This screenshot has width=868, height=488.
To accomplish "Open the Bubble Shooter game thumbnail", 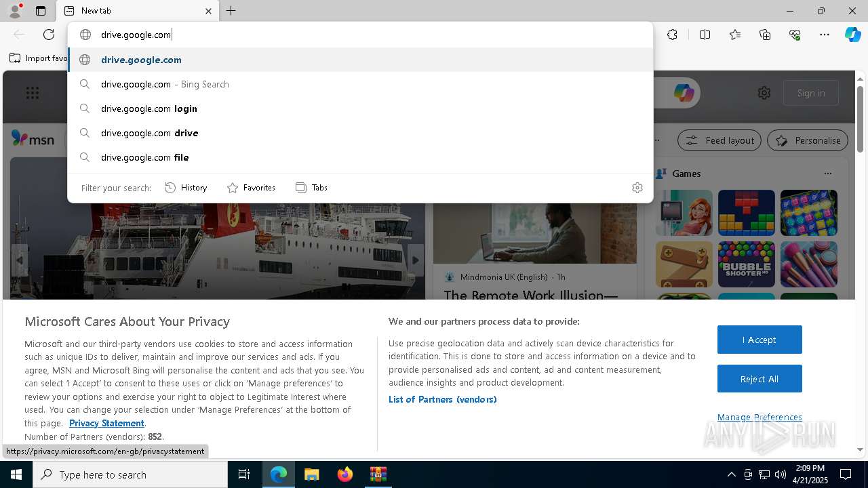I will coord(746,264).
